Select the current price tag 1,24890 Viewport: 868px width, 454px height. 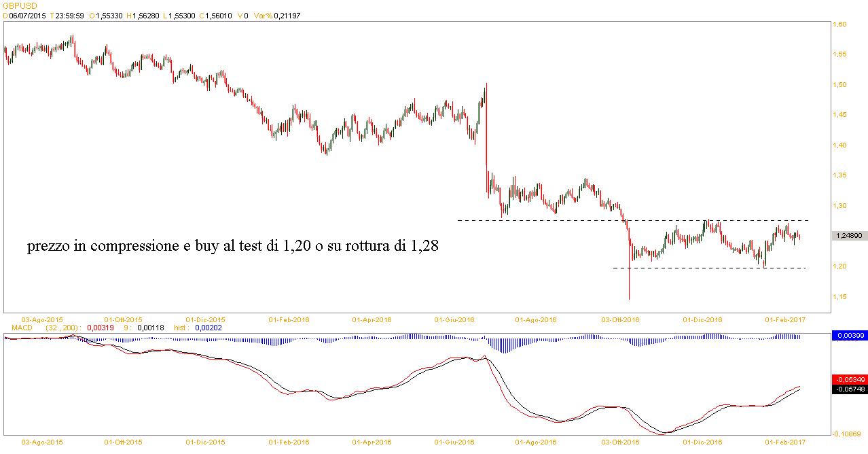pos(848,235)
